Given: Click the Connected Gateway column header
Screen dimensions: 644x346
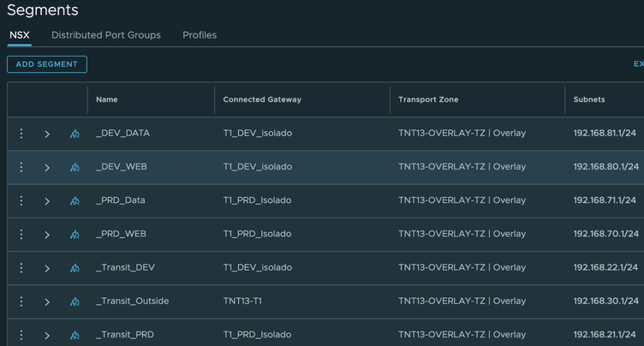Looking at the screenshot, I should pyautogui.click(x=262, y=99).
